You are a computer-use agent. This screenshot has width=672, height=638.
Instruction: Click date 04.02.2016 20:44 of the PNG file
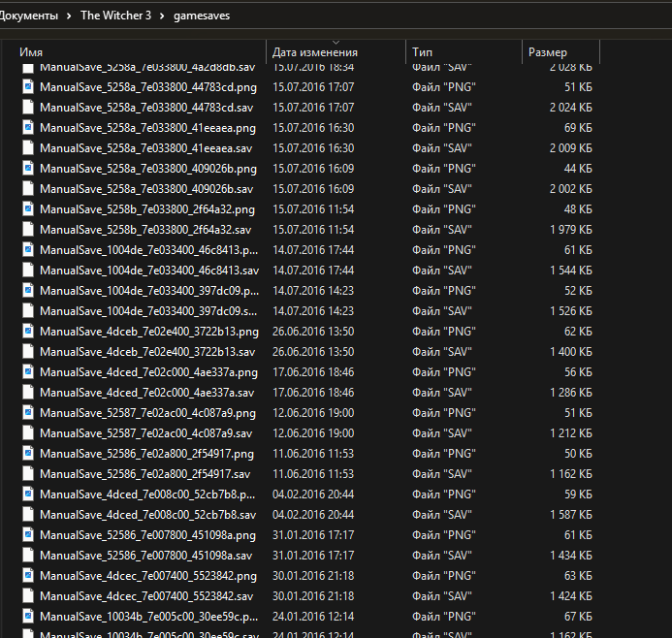coord(313,494)
